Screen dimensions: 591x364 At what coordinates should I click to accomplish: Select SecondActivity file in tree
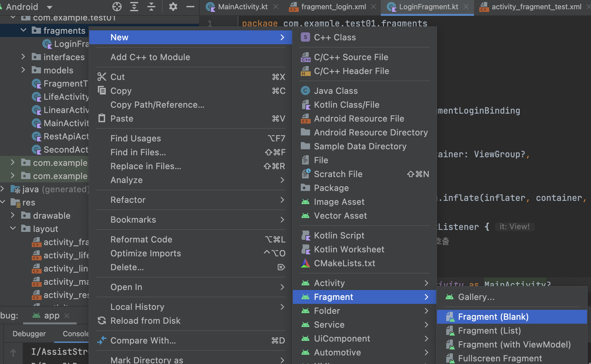tap(60, 150)
